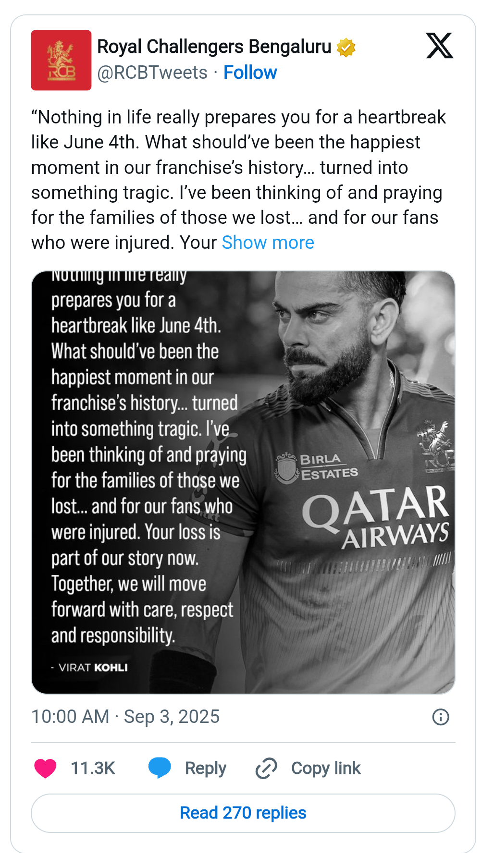
Task: Click the blue reply bubble icon
Action: click(160, 768)
